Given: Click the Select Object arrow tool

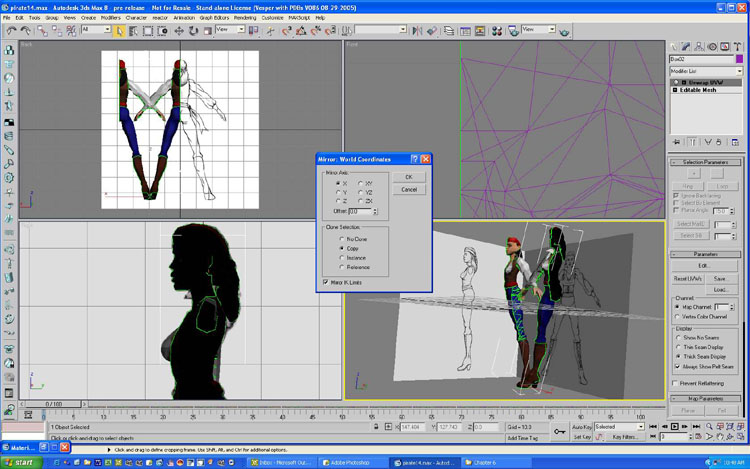Looking at the screenshot, I should tap(119, 31).
